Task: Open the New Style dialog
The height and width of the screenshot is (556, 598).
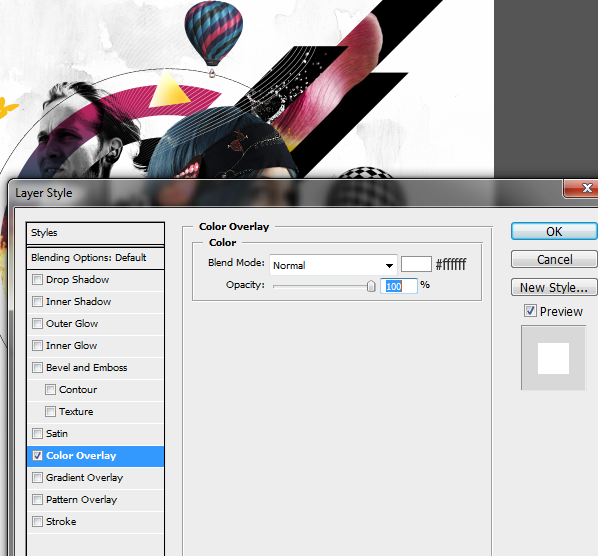Action: (554, 288)
